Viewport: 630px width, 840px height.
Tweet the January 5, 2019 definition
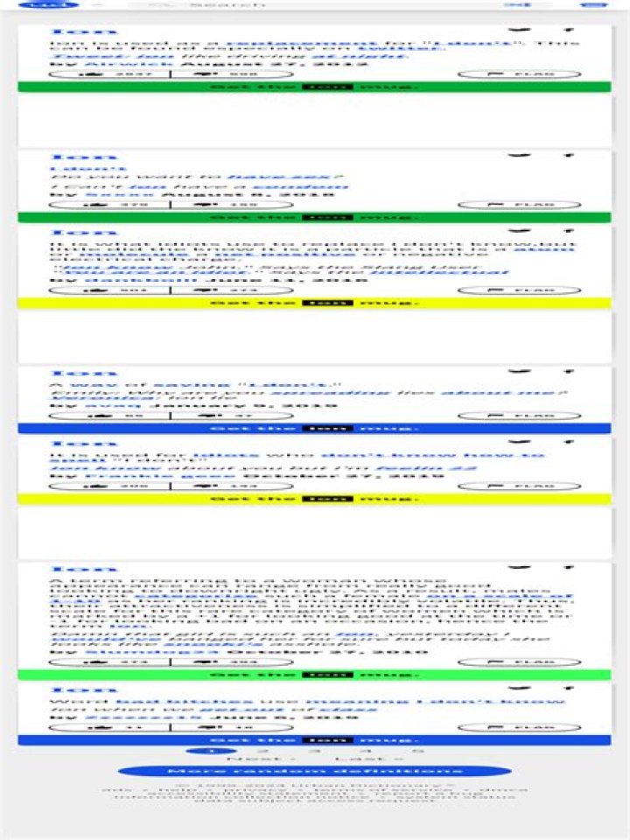[x=519, y=371]
